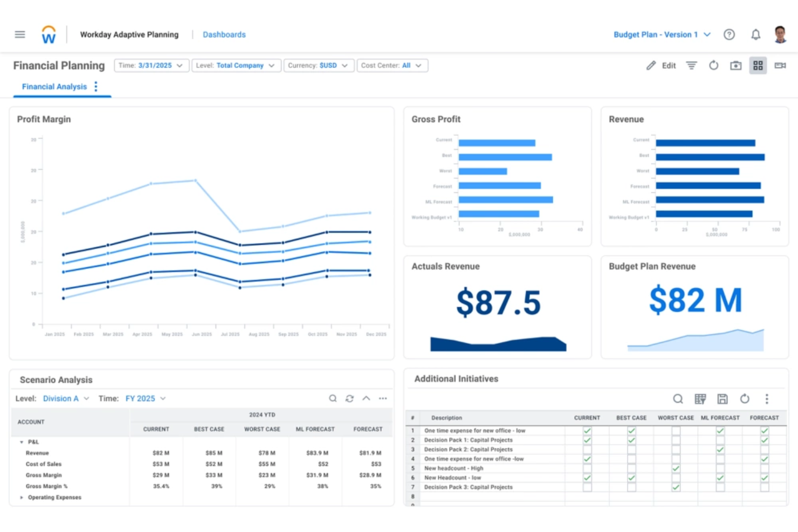Click the Edit button
This screenshot has height=532, width=798.
[x=661, y=65]
